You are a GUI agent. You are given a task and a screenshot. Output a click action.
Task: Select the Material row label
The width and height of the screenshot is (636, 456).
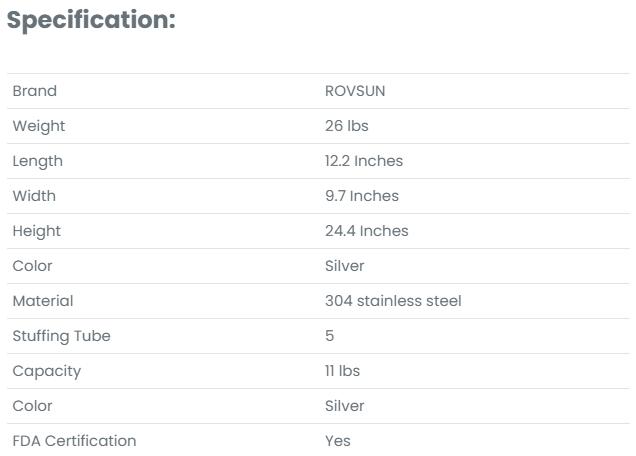[x=43, y=301]
